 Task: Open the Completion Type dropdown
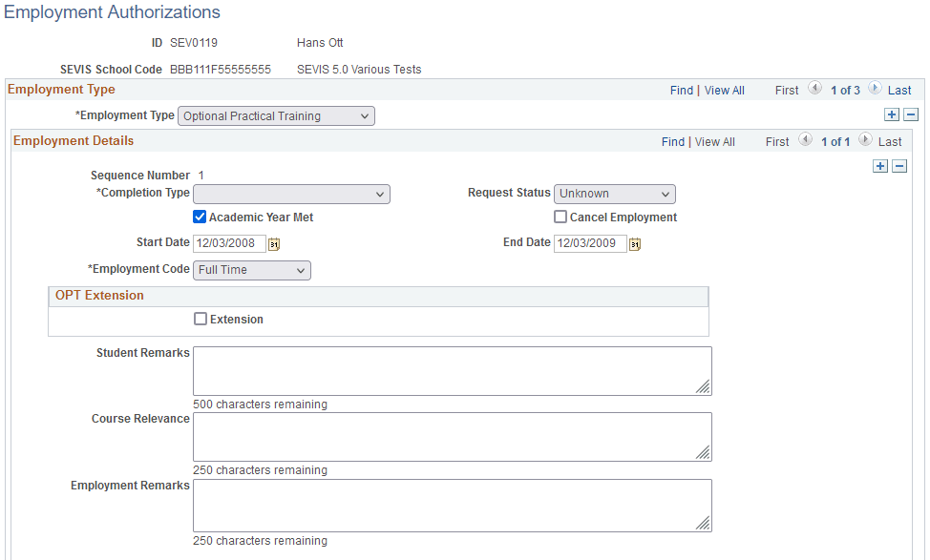pyautogui.click(x=291, y=194)
